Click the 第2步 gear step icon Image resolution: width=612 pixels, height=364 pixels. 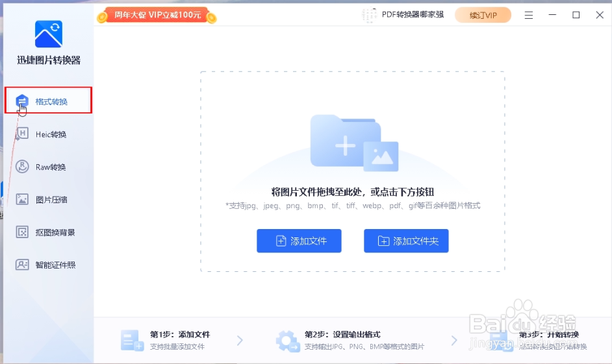point(288,341)
